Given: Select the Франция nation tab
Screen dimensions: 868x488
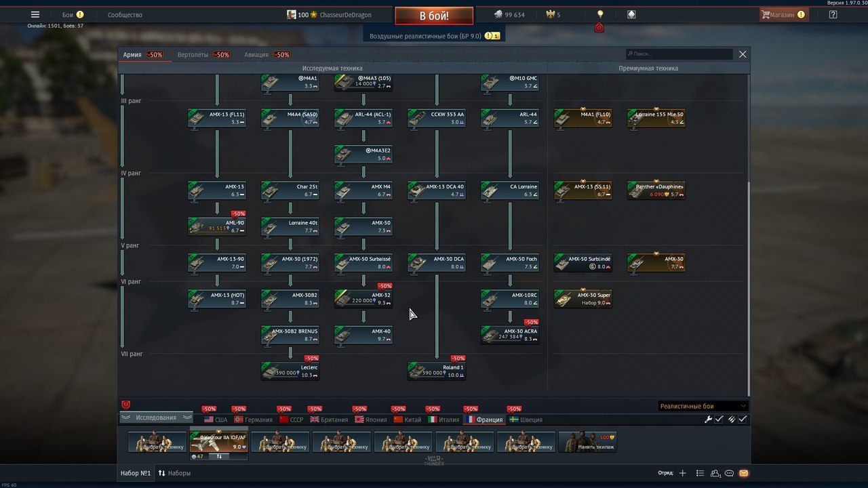Looking at the screenshot, I should (484, 420).
